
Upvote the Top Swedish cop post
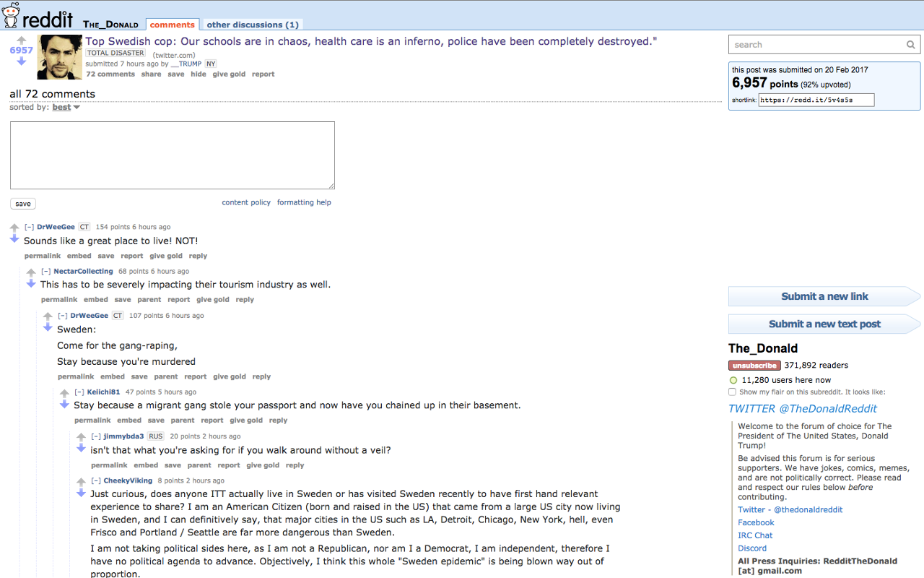(x=21, y=40)
